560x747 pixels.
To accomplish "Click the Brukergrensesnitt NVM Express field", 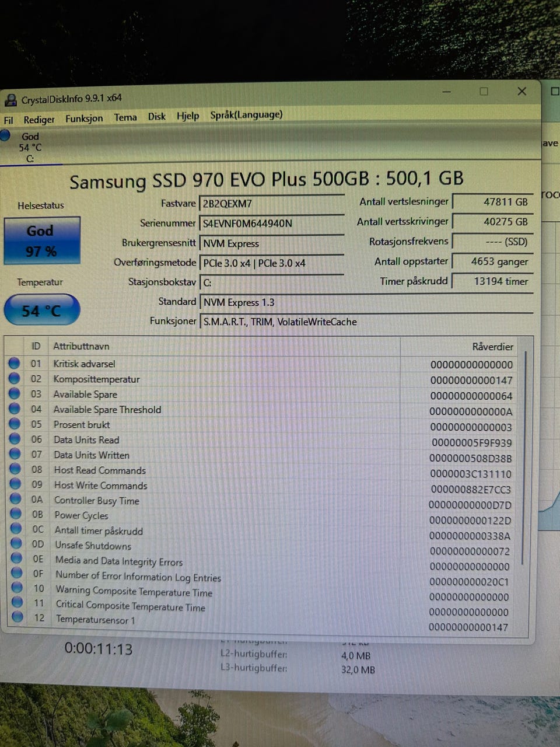I will (272, 243).
